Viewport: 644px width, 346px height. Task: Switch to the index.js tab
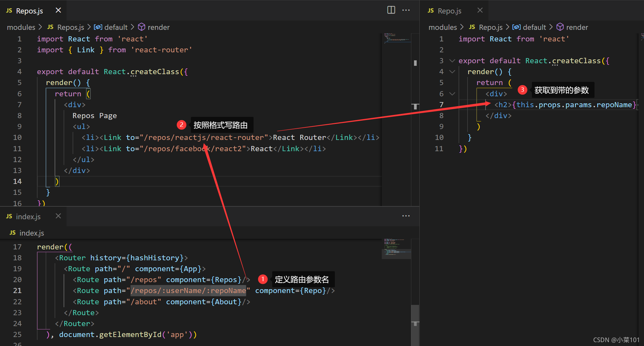point(33,216)
